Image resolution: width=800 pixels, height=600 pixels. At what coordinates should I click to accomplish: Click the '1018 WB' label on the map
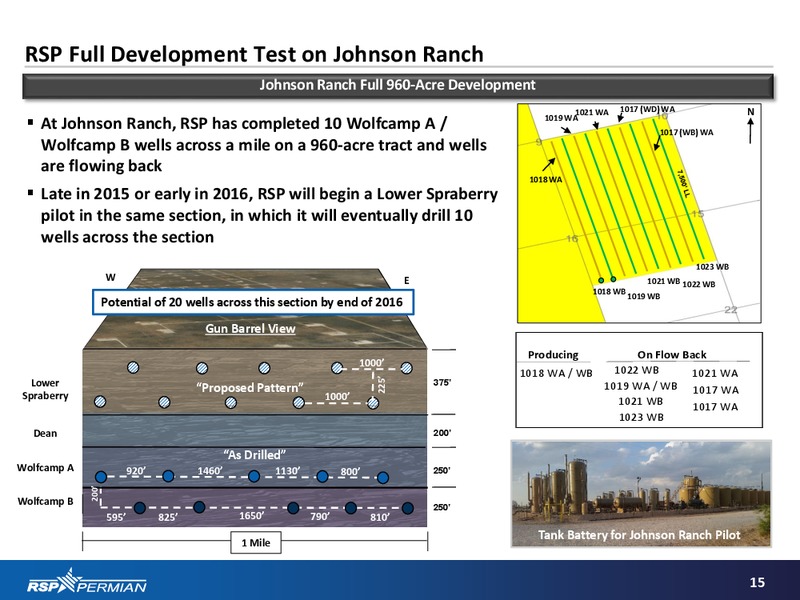coord(609,291)
